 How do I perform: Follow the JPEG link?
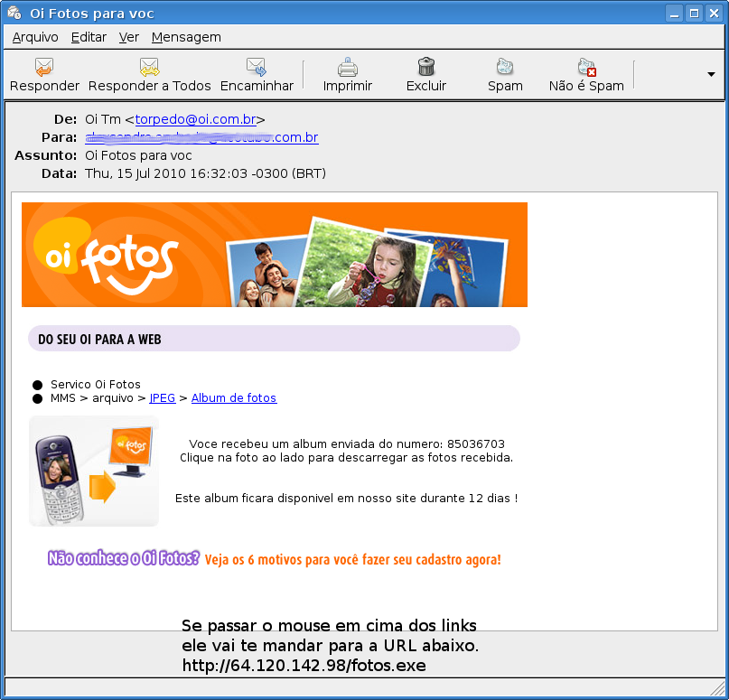tap(163, 398)
